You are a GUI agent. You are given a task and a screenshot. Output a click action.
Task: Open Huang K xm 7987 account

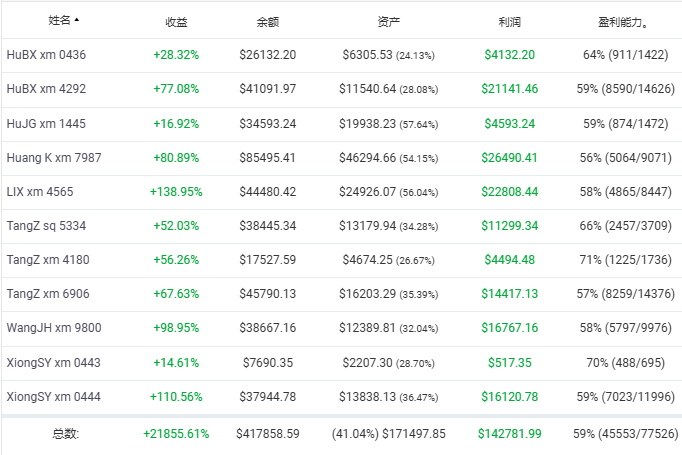(54, 157)
